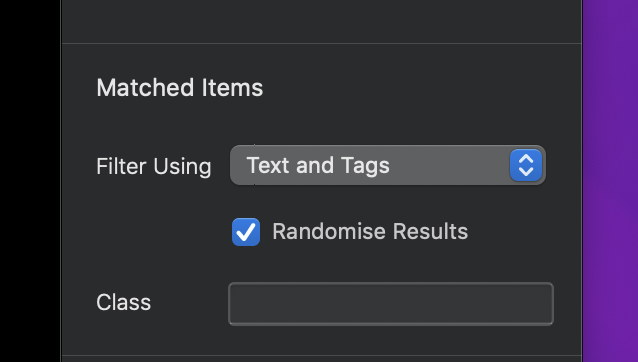Click the white checkmark icon
The height and width of the screenshot is (362, 638).
[x=246, y=232]
